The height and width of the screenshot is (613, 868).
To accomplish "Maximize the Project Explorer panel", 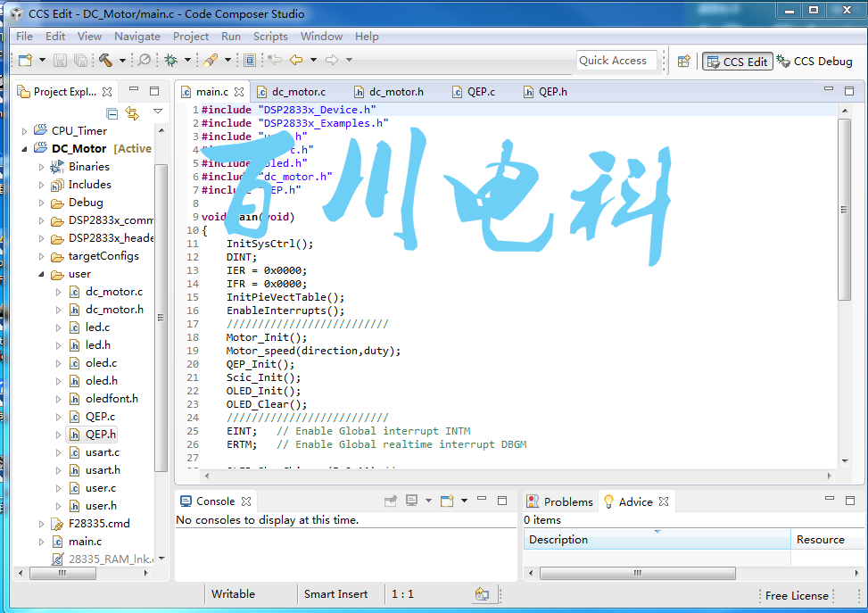I will click(x=154, y=91).
